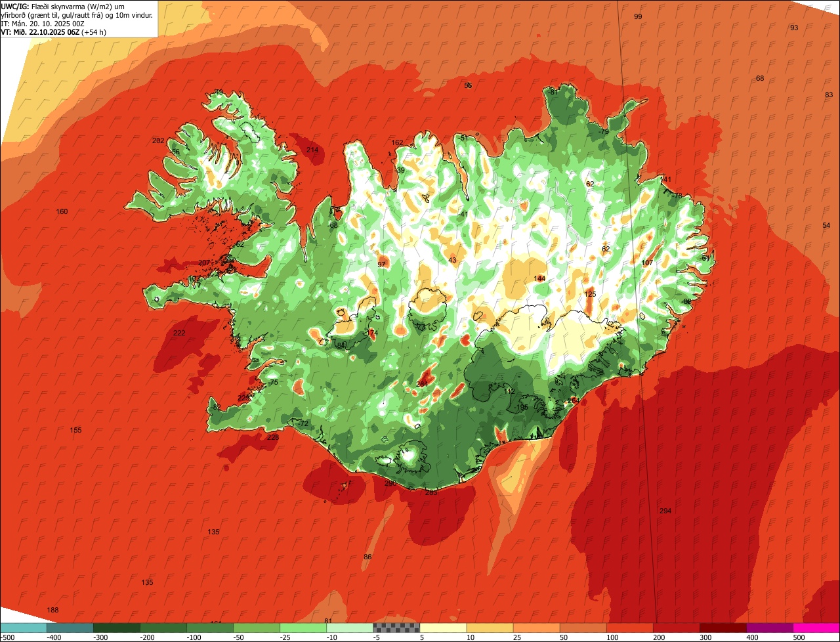Click the darkest green swatch between -300 and -200
The height and width of the screenshot is (642, 840).
[117, 628]
